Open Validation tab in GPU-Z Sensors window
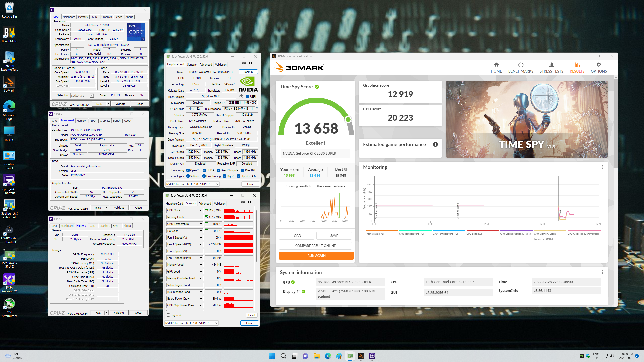Screen dimensions: 644x362 [x=220, y=204]
